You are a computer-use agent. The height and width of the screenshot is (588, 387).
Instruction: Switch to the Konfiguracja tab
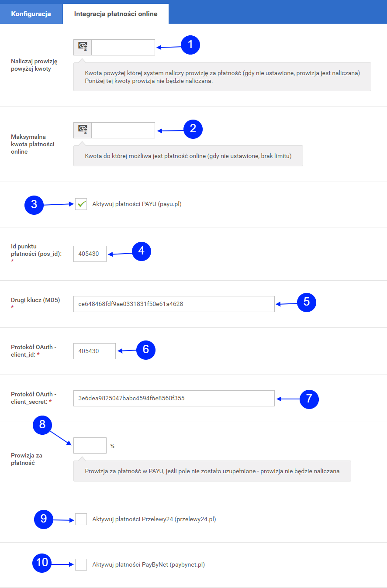(31, 14)
